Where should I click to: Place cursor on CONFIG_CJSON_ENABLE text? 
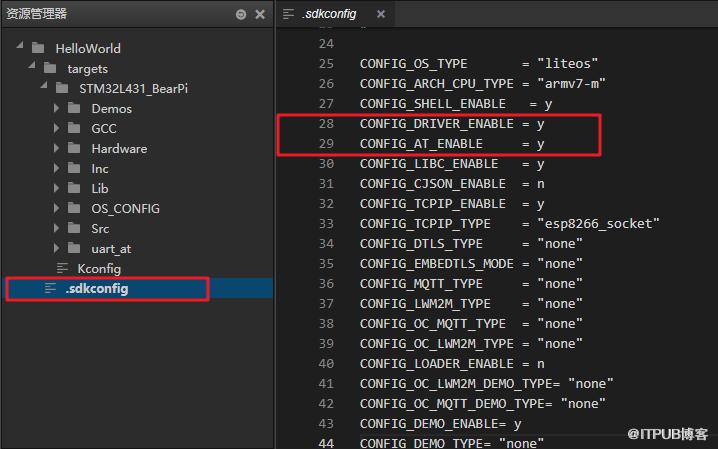pos(433,184)
